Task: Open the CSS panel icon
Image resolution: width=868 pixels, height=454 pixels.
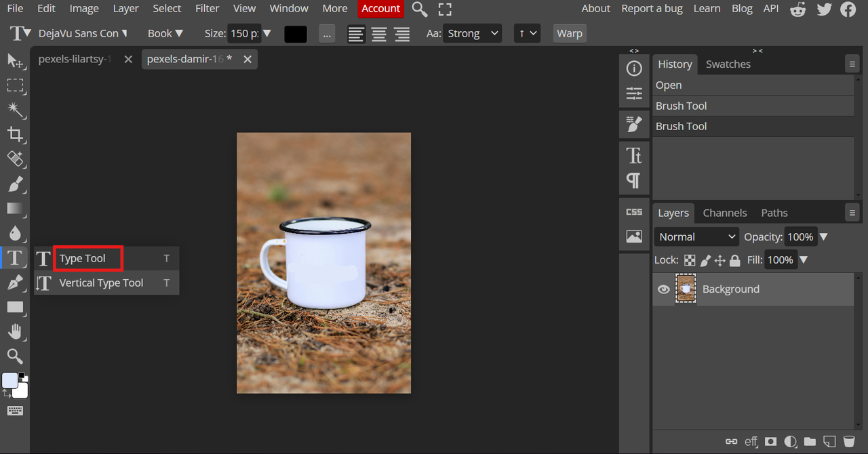Action: pos(634,212)
